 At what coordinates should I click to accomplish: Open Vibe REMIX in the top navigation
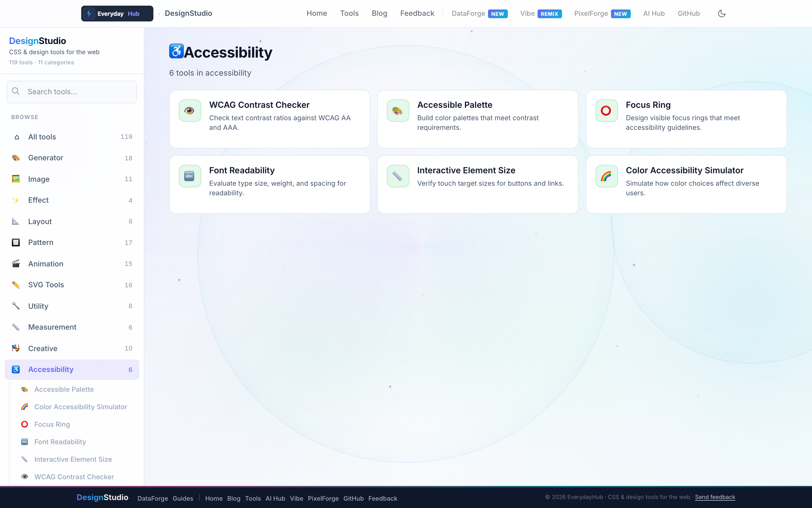541,14
